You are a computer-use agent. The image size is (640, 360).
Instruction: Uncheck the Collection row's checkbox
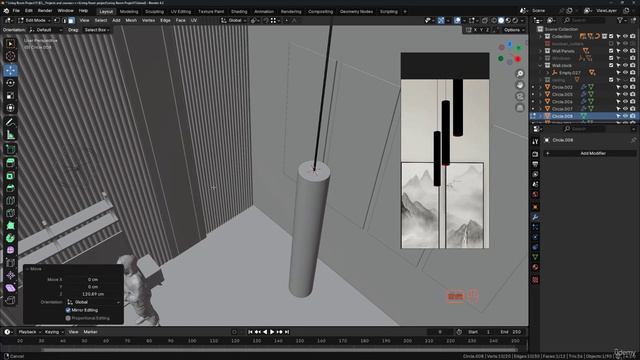click(x=611, y=36)
